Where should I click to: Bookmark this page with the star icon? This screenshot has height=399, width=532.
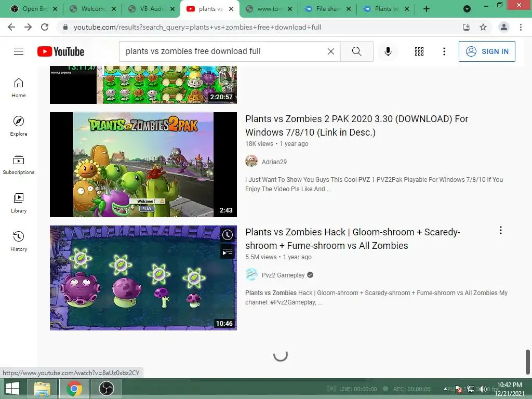point(483,27)
